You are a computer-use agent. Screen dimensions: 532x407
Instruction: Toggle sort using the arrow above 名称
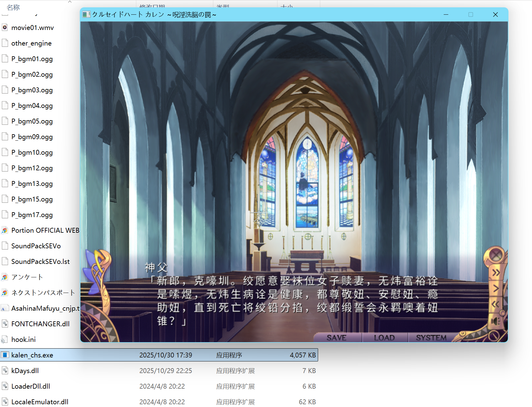(x=70, y=2)
